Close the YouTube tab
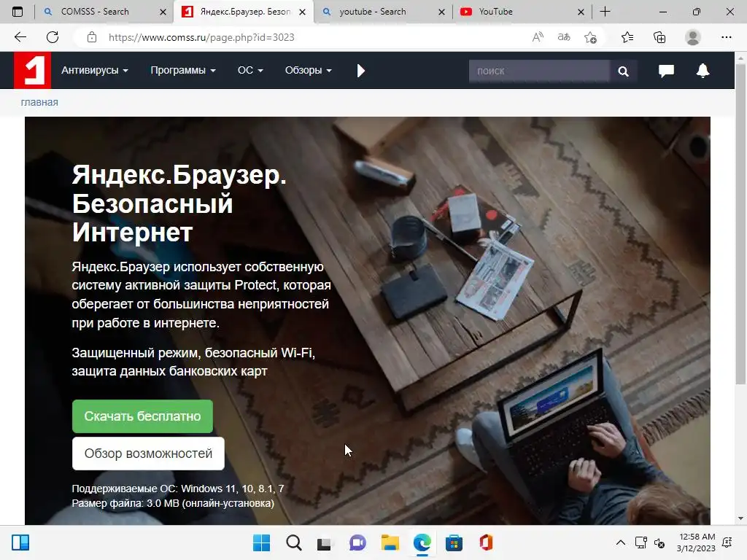The image size is (747, 560). 581,12
